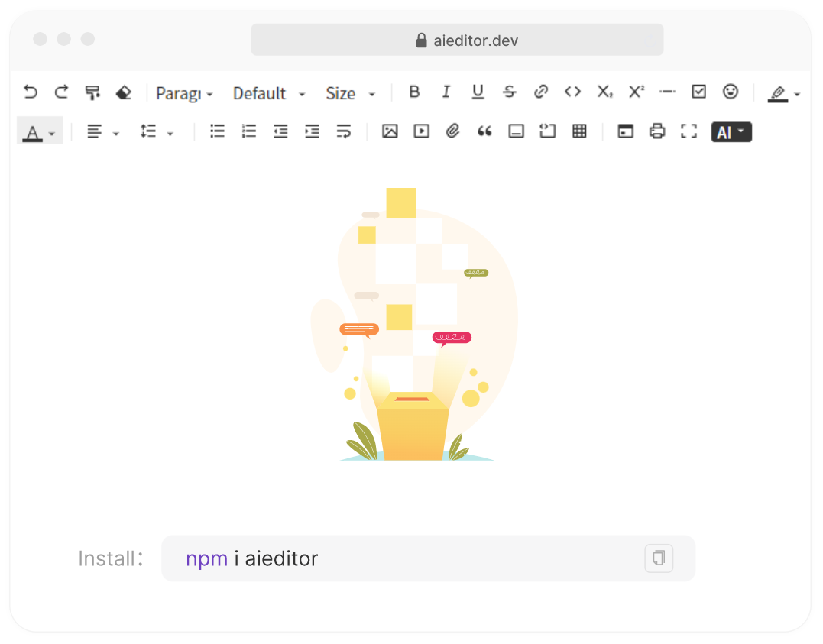Toggle bold formatting
The width and height of the screenshot is (823, 644).
point(414,92)
